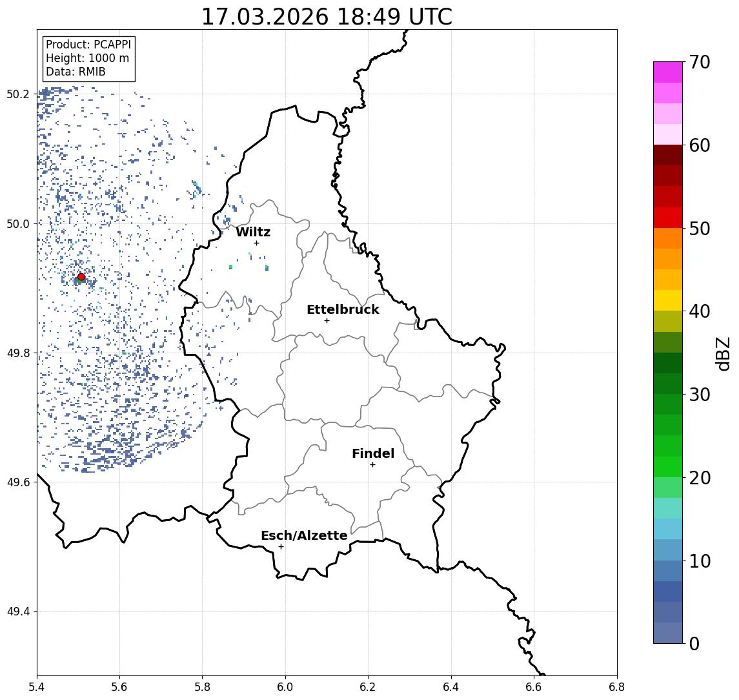Viewport: 739px width, 700px height.
Task: Click the 49.4 latitude axis label
Action: (x=18, y=612)
